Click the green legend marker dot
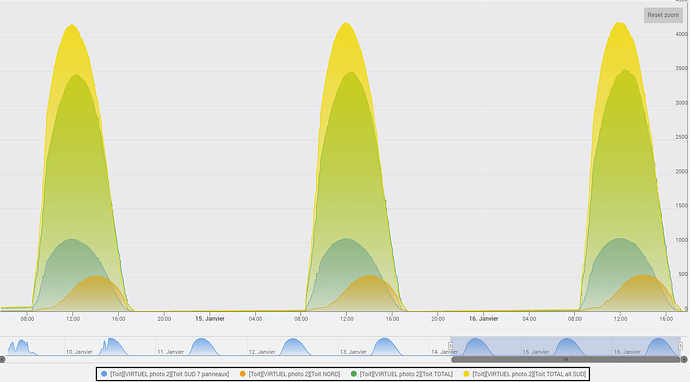The width and height of the screenshot is (690, 382). [354, 374]
